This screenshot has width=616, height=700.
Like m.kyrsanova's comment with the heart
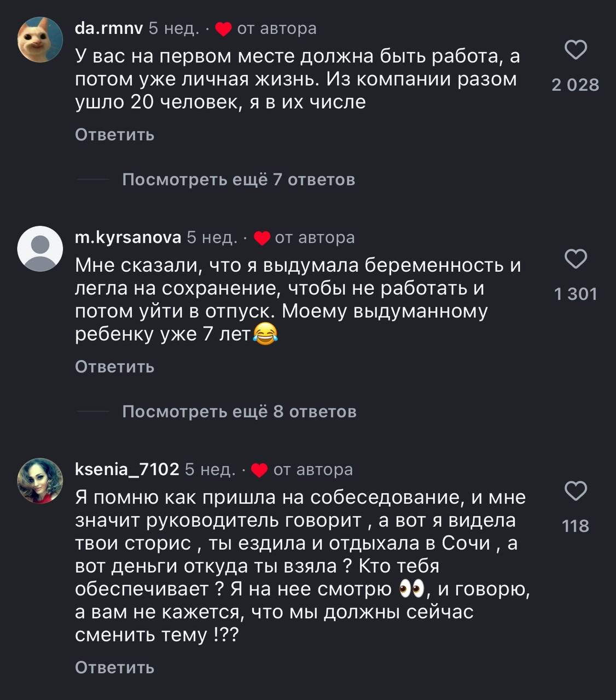[x=576, y=259]
